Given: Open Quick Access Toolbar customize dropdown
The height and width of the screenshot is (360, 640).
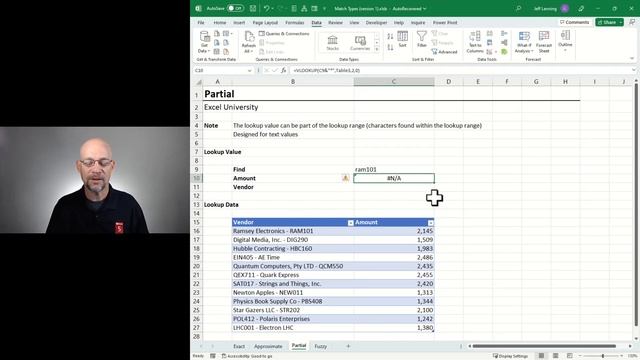Looking at the screenshot, I should 324,8.
